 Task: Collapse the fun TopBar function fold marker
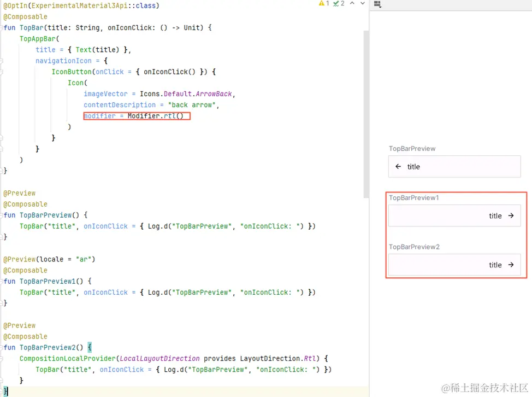2,28
